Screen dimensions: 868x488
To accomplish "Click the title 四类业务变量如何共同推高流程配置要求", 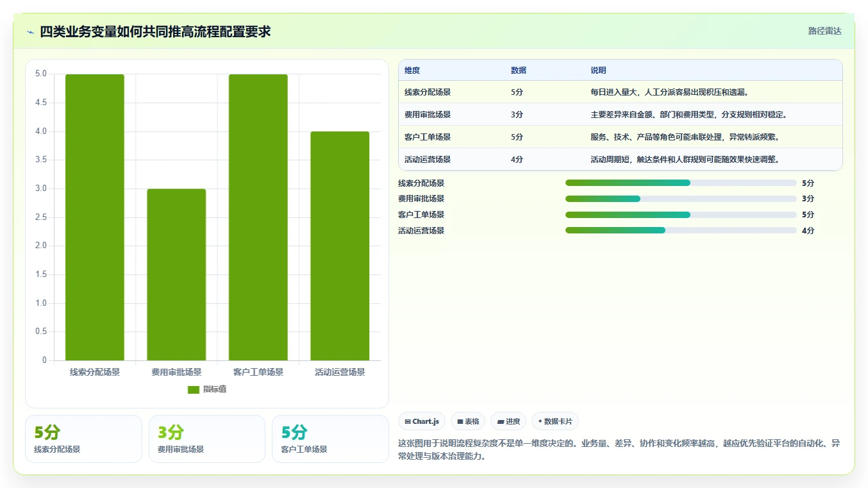I will coord(155,31).
